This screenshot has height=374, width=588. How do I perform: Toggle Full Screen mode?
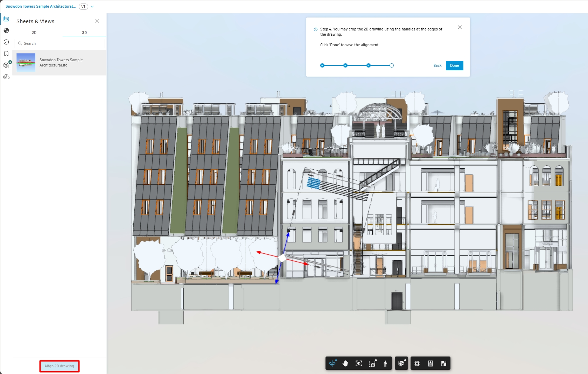[x=444, y=363]
